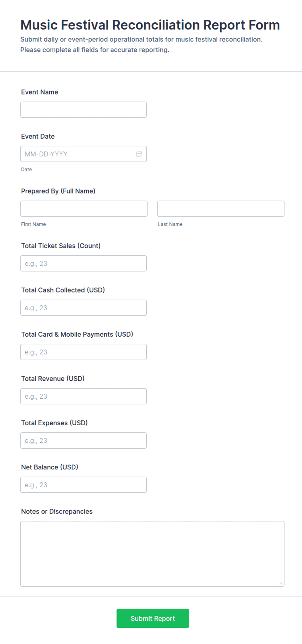Open the calendar date picker icon
The height and width of the screenshot is (644, 302).
click(139, 154)
